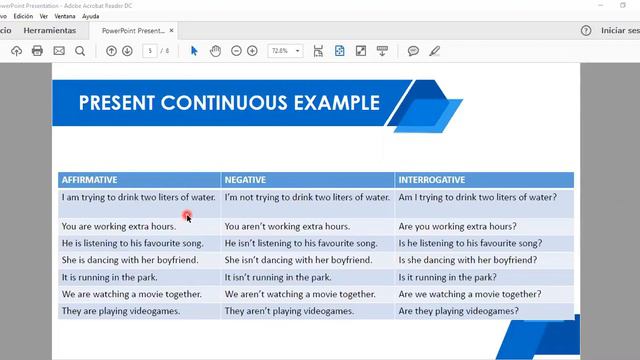The width and height of the screenshot is (640, 360).
Task: Click 'Is it running in the park?'
Action: (x=448, y=278)
